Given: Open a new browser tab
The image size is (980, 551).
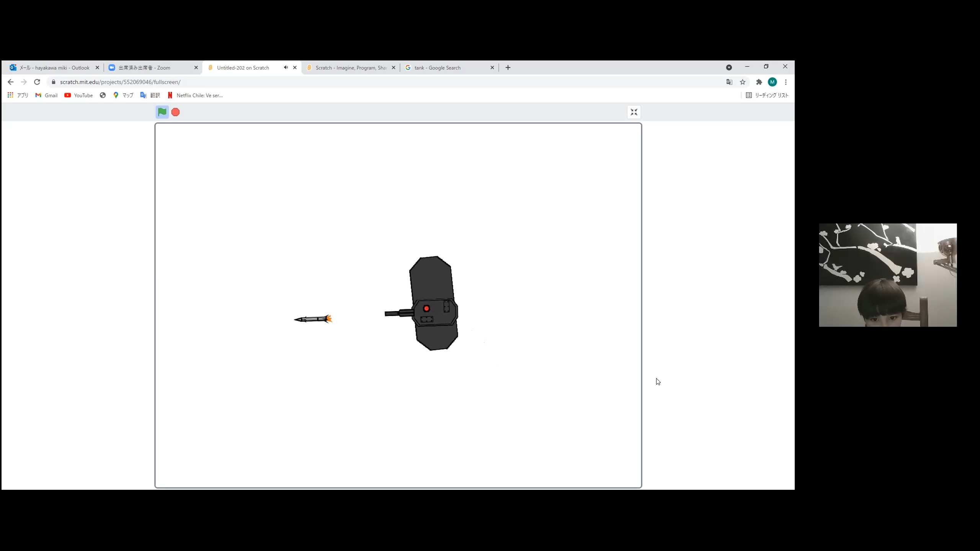Looking at the screenshot, I should 508,68.
